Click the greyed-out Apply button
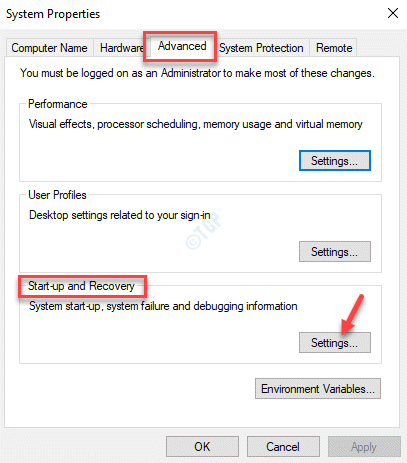 coord(364,447)
